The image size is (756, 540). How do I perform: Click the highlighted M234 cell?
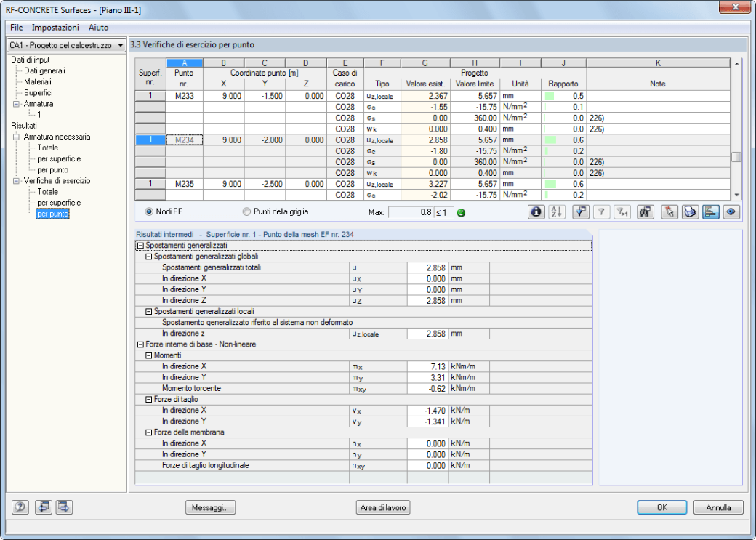[x=185, y=140]
